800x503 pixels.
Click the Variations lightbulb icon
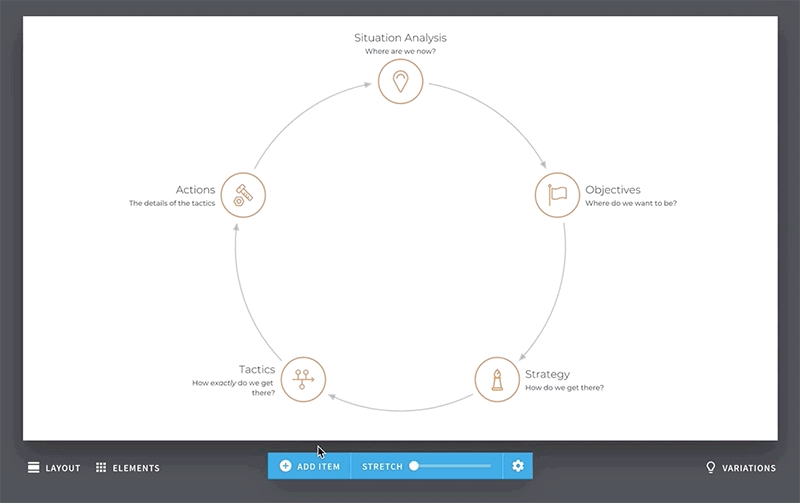coord(711,467)
